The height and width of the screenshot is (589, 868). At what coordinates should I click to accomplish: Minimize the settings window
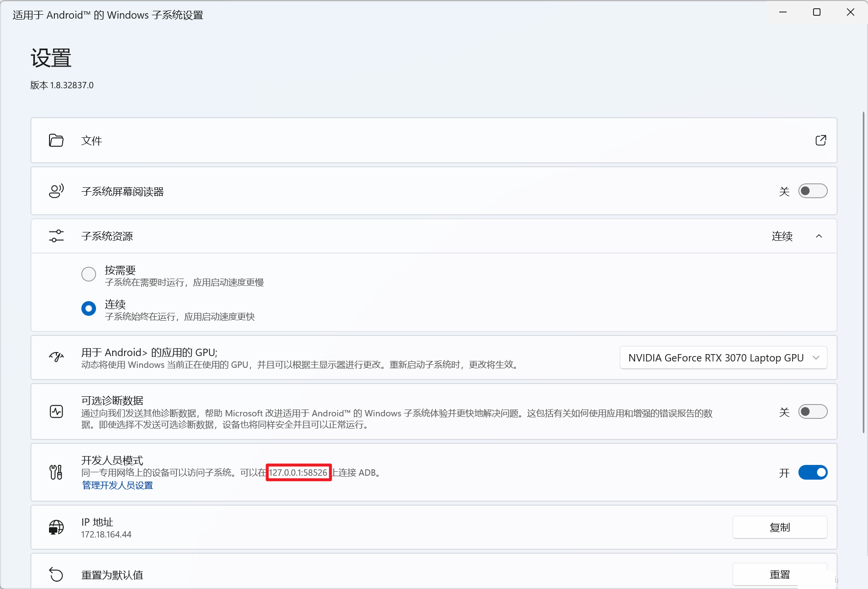[783, 12]
